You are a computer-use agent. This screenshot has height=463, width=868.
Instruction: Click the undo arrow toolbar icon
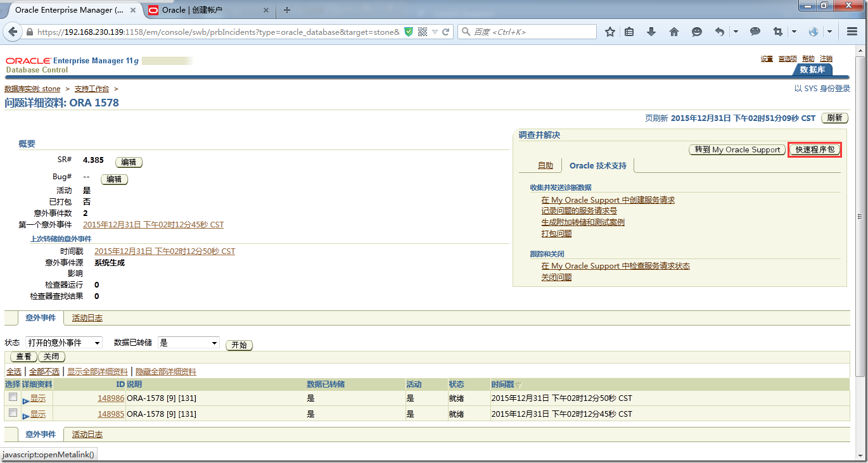(x=720, y=32)
